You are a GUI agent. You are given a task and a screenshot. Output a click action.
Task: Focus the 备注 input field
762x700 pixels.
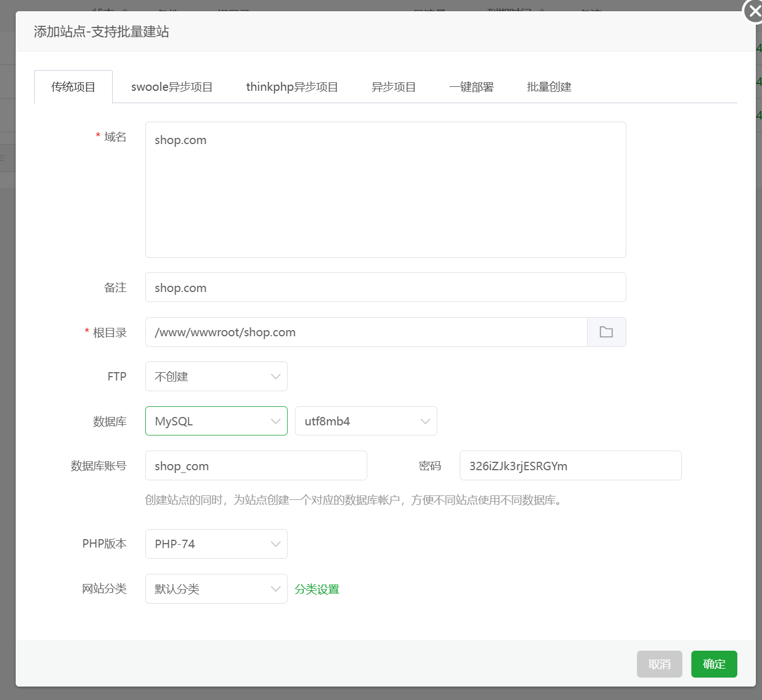[x=385, y=288]
